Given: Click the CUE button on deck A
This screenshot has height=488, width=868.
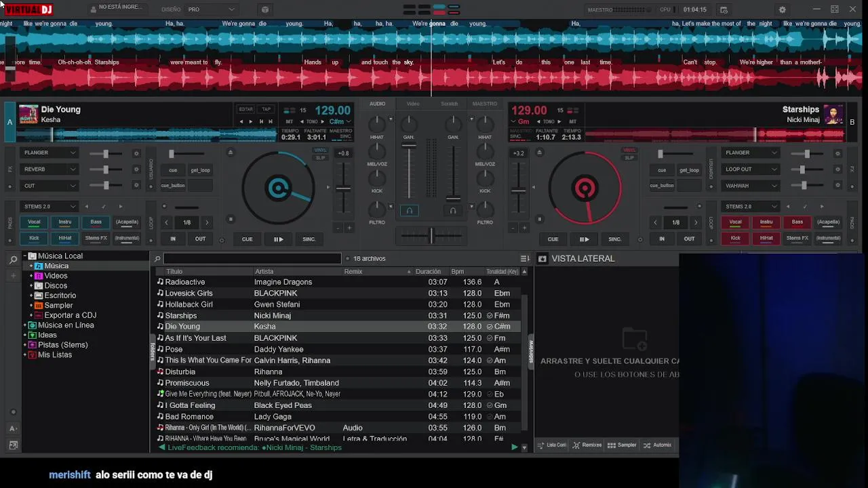Looking at the screenshot, I should [x=247, y=239].
